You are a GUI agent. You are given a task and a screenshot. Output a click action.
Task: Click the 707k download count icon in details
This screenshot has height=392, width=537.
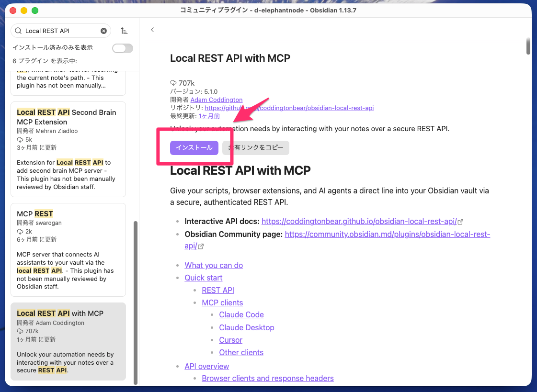coord(173,83)
